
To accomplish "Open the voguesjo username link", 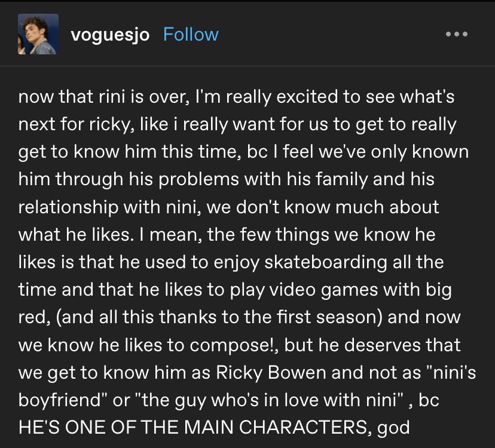I will [110, 35].
